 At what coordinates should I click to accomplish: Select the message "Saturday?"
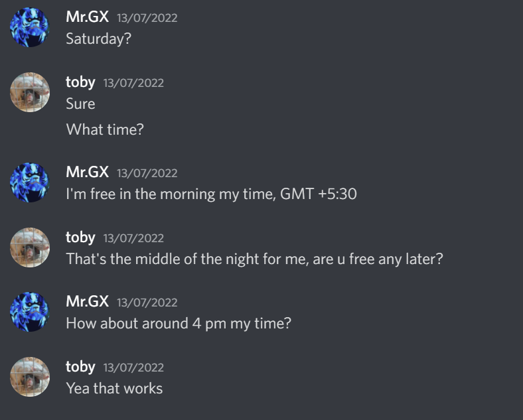[99, 39]
